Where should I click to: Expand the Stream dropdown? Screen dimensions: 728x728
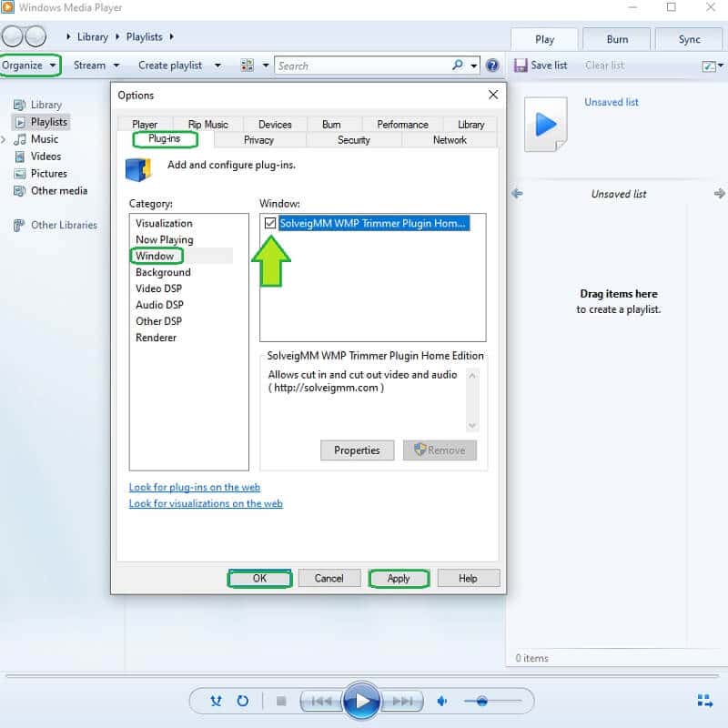(96, 66)
